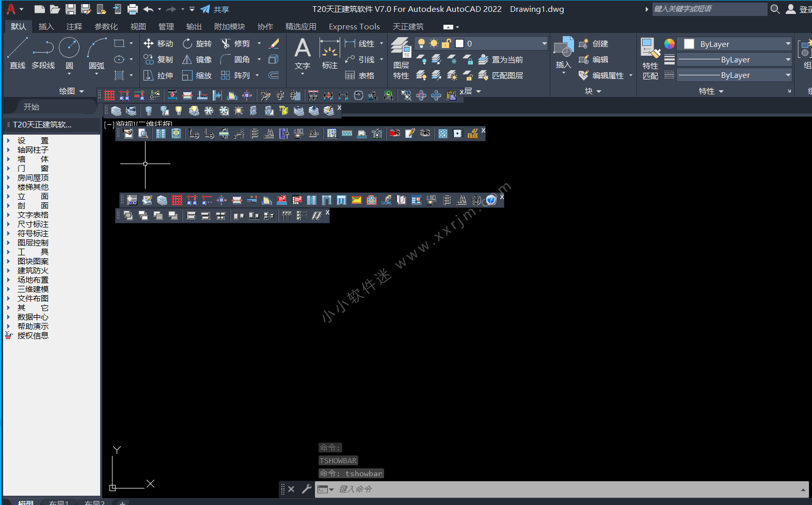This screenshot has width=812, height=505.
Task: Toggle layer on/off lightbulb in layer dropdown
Action: 421,43
